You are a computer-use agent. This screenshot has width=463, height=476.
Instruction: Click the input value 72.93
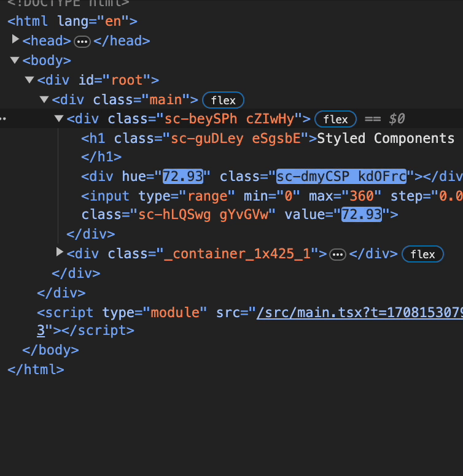(362, 215)
